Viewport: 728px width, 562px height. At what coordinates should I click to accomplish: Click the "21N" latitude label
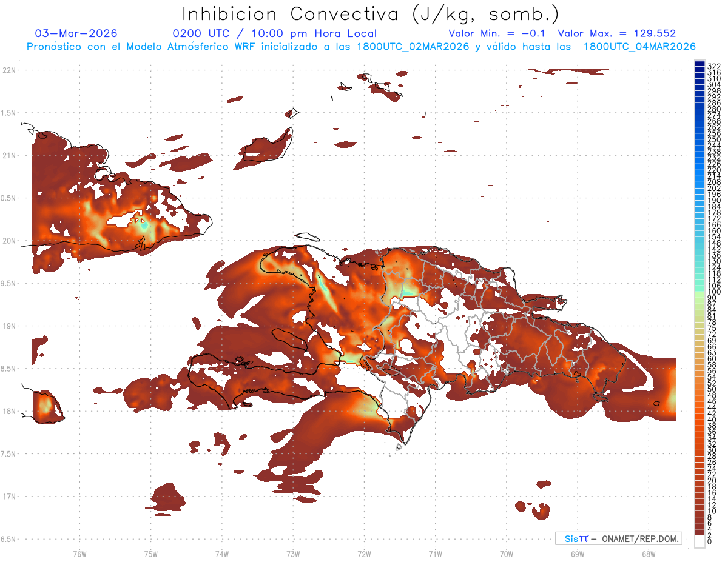point(9,155)
